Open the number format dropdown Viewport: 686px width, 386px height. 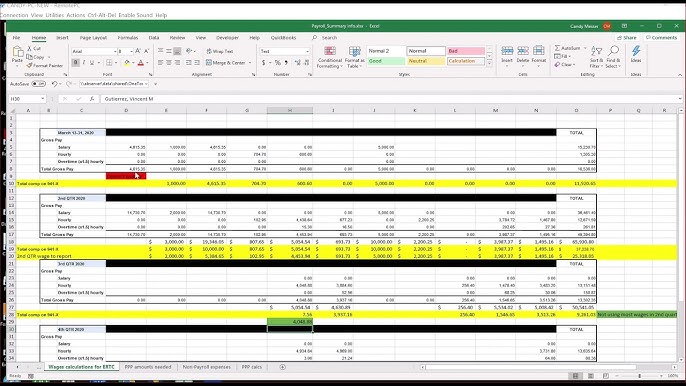(x=308, y=51)
